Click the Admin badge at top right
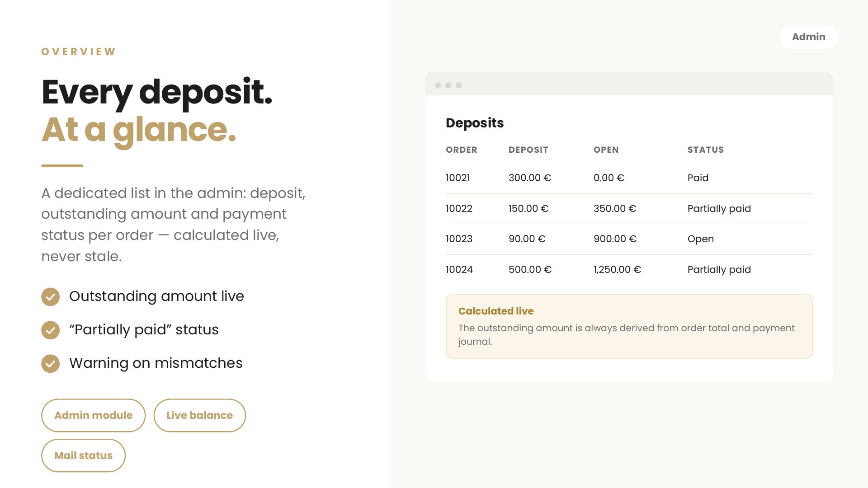 pyautogui.click(x=808, y=37)
